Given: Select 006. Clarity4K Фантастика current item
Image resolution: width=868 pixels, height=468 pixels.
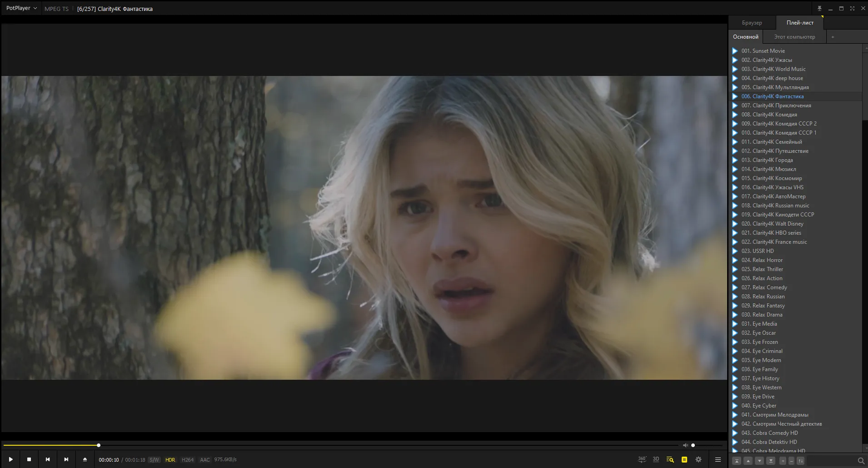Looking at the screenshot, I should click(796, 96).
